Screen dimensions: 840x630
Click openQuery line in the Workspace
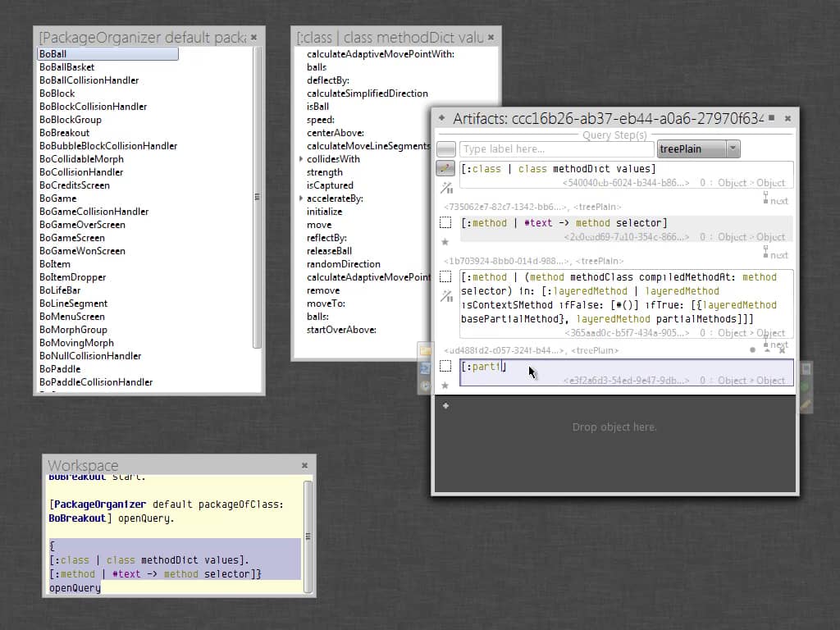[75, 587]
